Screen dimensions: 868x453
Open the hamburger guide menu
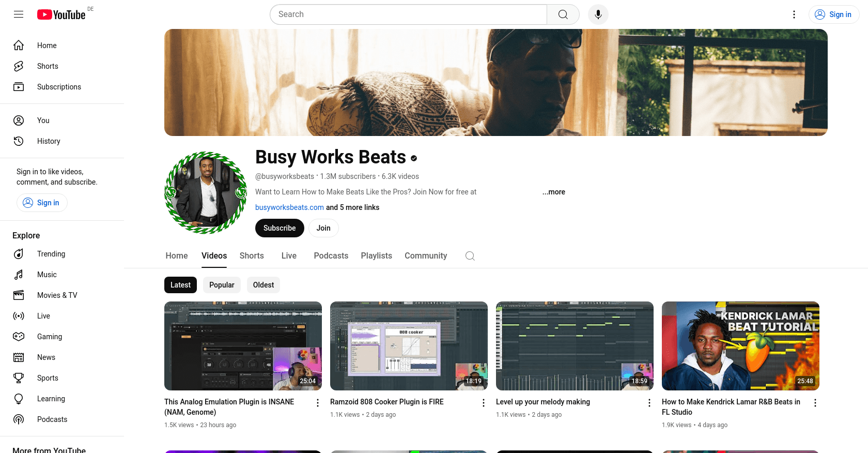coord(19,14)
